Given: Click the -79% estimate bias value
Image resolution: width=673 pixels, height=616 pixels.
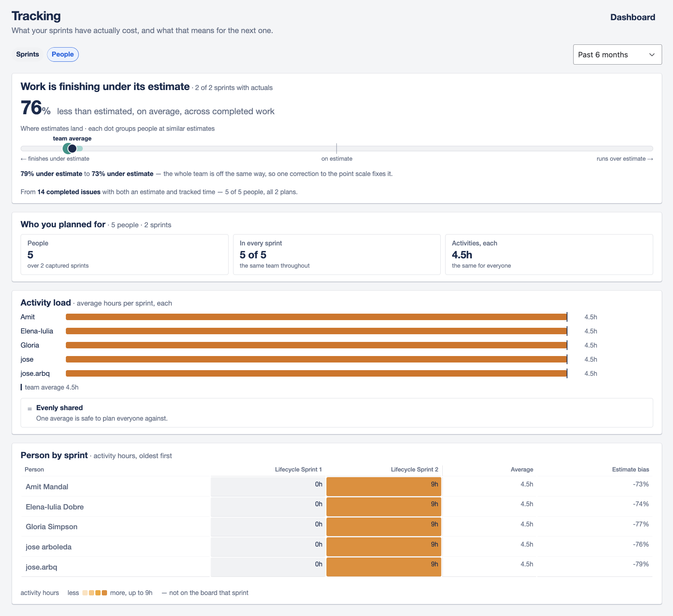Looking at the screenshot, I should point(641,564).
